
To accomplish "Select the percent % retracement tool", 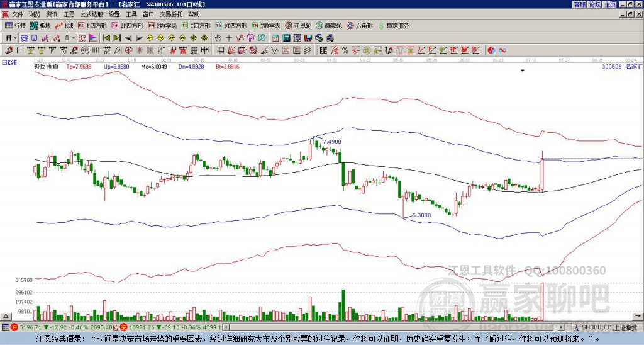I will (345, 50).
